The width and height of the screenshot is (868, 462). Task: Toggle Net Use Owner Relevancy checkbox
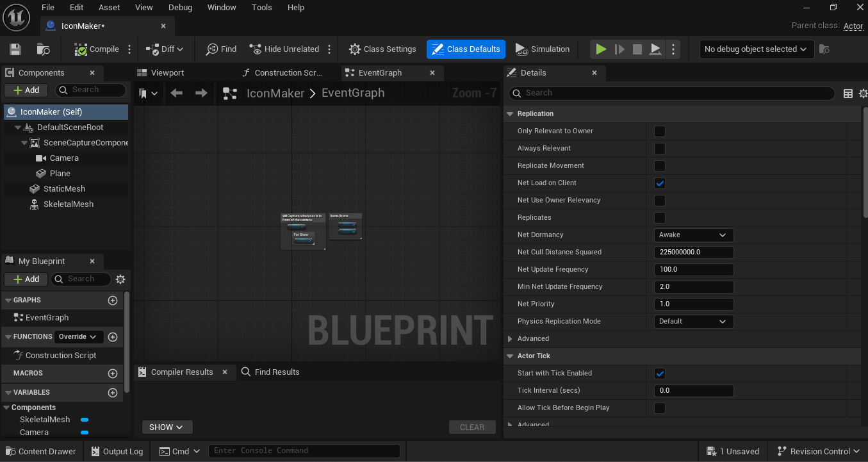[660, 201]
